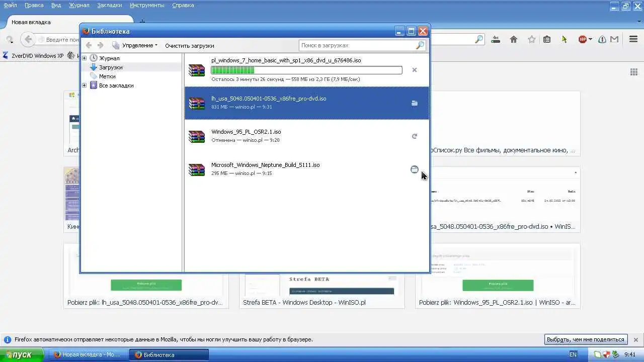Select Журнал in the Library sidebar
This screenshot has width=644, height=362.
tap(109, 58)
